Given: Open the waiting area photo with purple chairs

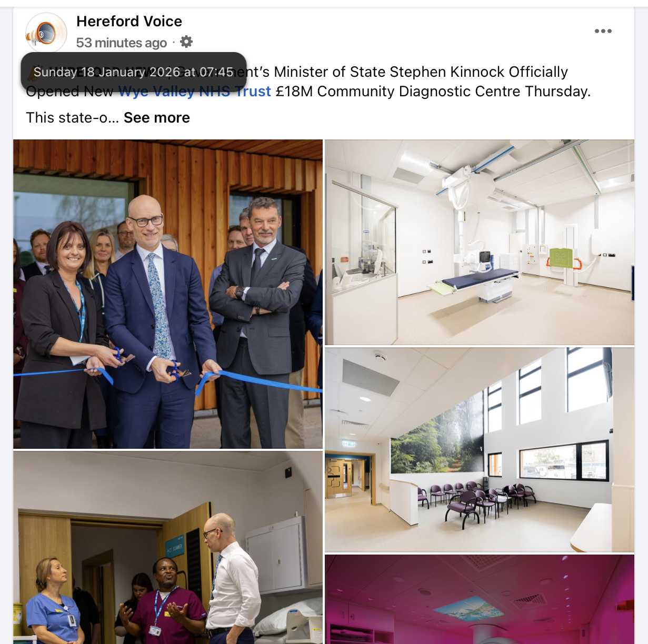Looking at the screenshot, I should click(480, 449).
